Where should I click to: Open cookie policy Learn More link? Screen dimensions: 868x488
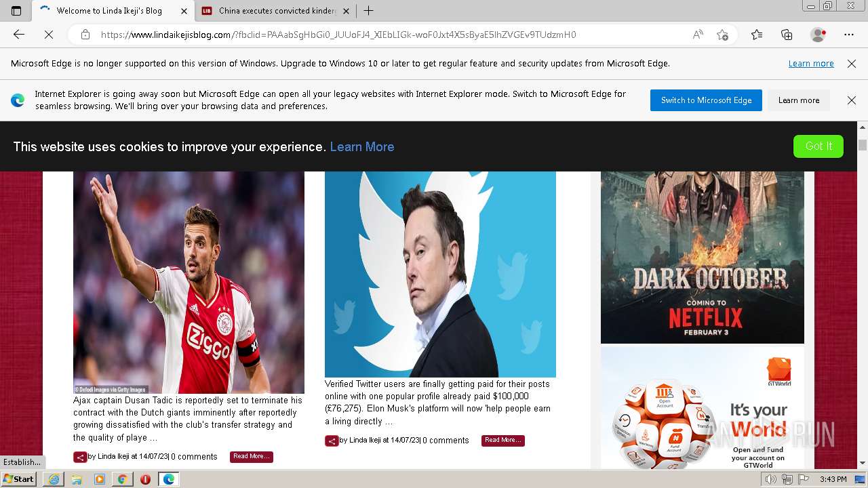coord(362,146)
